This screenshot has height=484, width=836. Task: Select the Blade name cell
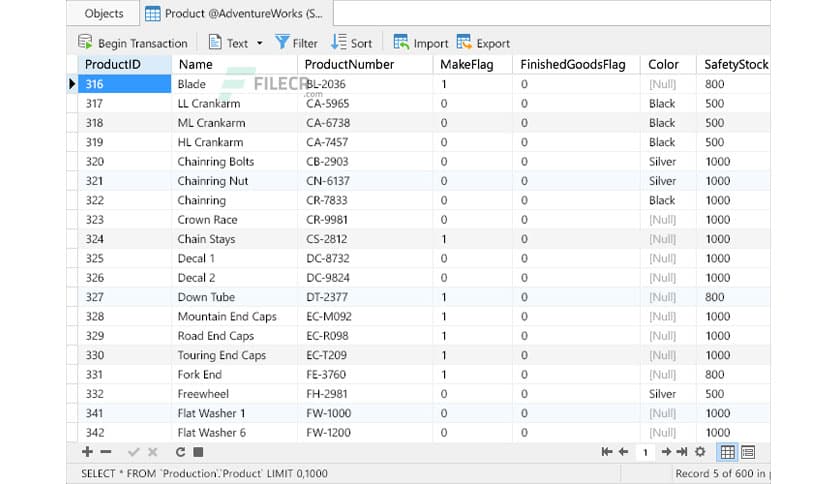(x=235, y=84)
